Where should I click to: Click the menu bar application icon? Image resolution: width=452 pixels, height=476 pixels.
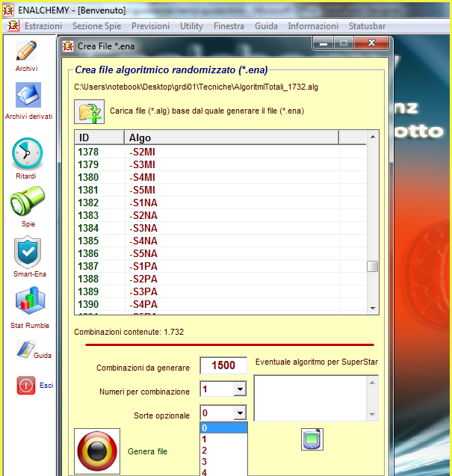pos(13,26)
